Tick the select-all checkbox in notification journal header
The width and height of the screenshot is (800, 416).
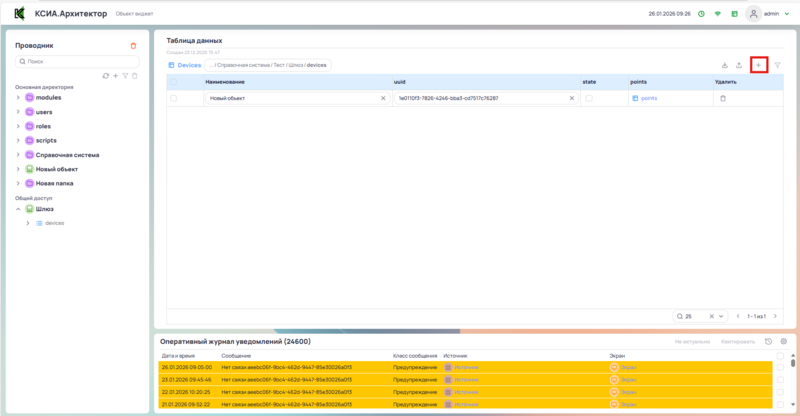(x=780, y=355)
